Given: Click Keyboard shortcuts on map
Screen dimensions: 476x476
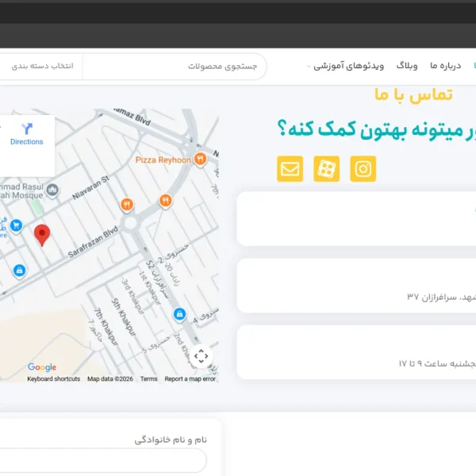Looking at the screenshot, I should click(54, 379).
